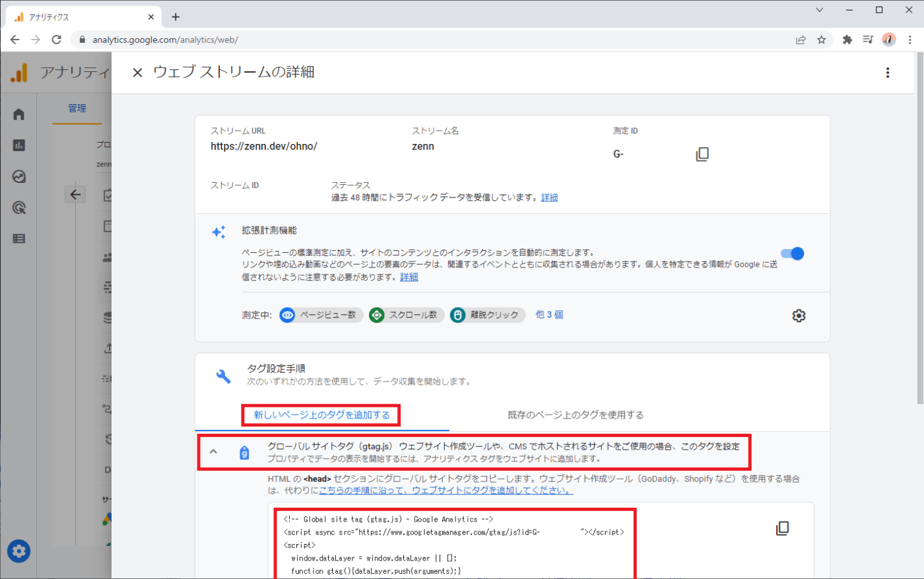Share this page from the address bar
The height and width of the screenshot is (579, 924).
(x=801, y=40)
